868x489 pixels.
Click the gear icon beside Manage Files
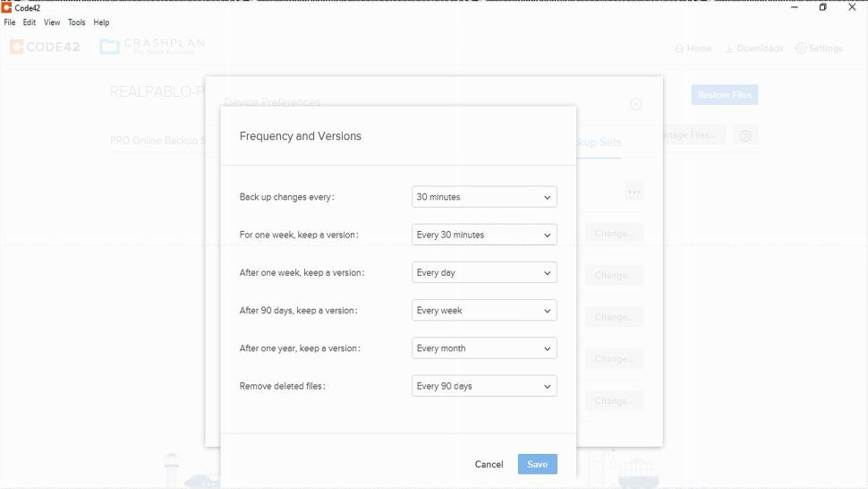click(x=745, y=135)
